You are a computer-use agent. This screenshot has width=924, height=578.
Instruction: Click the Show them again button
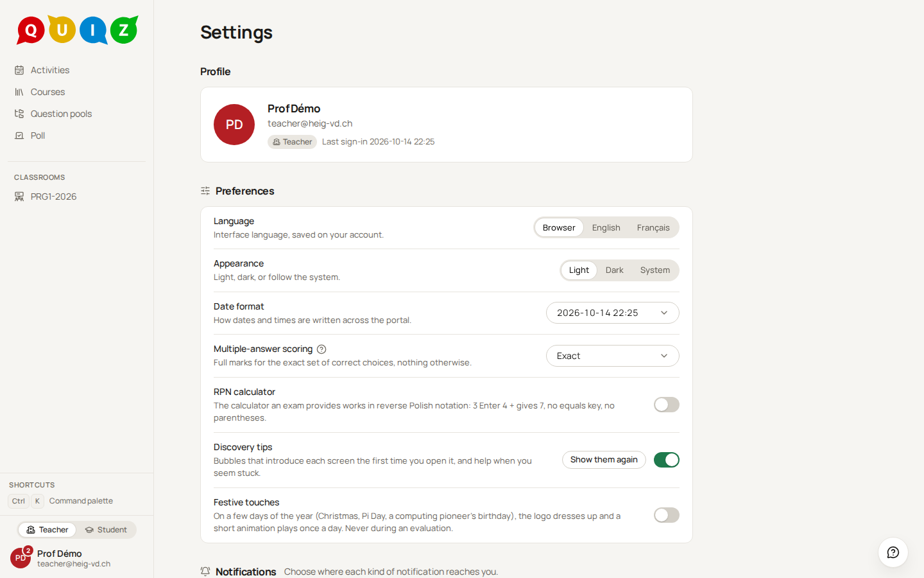coord(604,460)
